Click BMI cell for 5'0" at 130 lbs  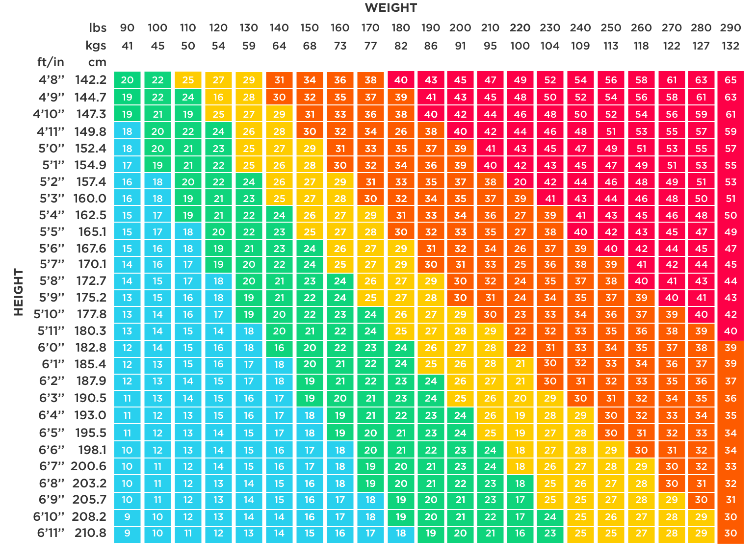coord(249,148)
